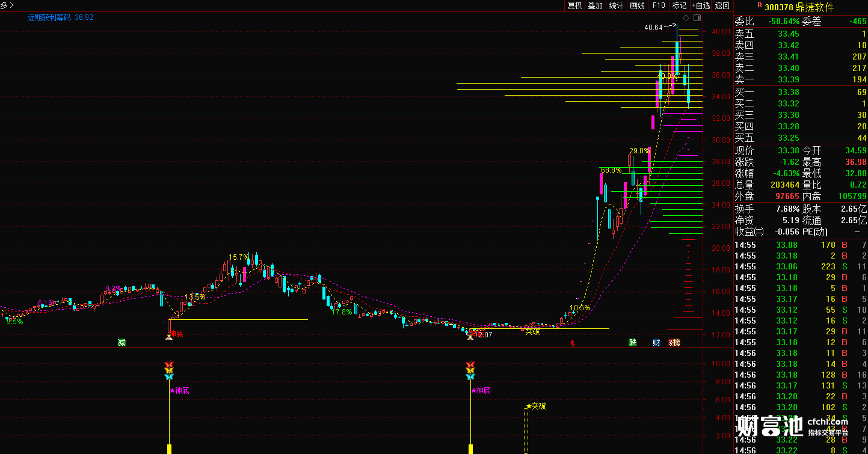
Task: Click the blue 财 event marker
Action: coord(656,343)
